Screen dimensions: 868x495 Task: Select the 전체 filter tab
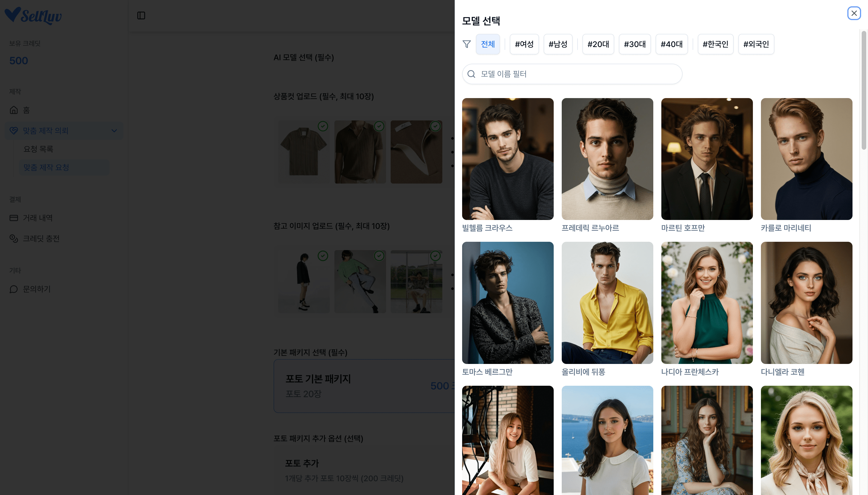(x=488, y=44)
